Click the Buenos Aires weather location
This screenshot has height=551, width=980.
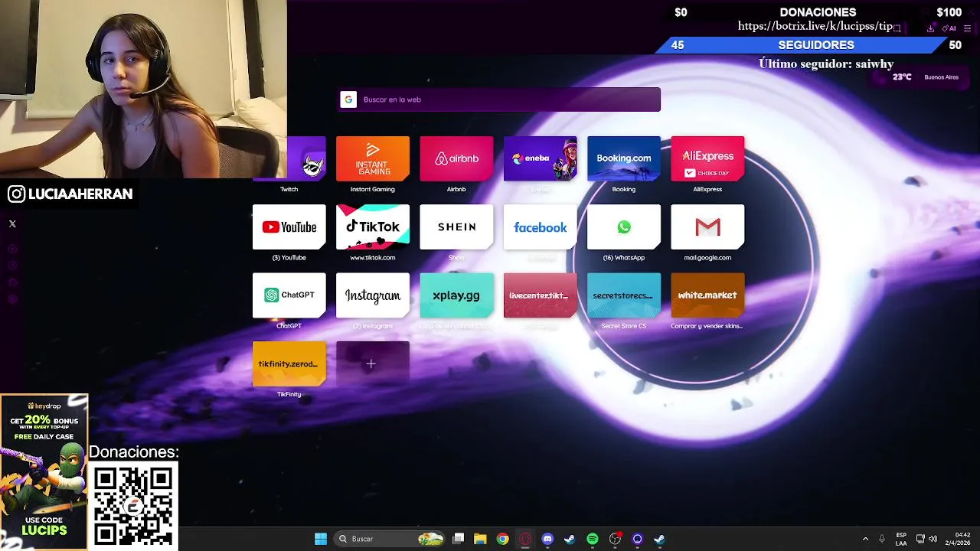pyautogui.click(x=941, y=77)
